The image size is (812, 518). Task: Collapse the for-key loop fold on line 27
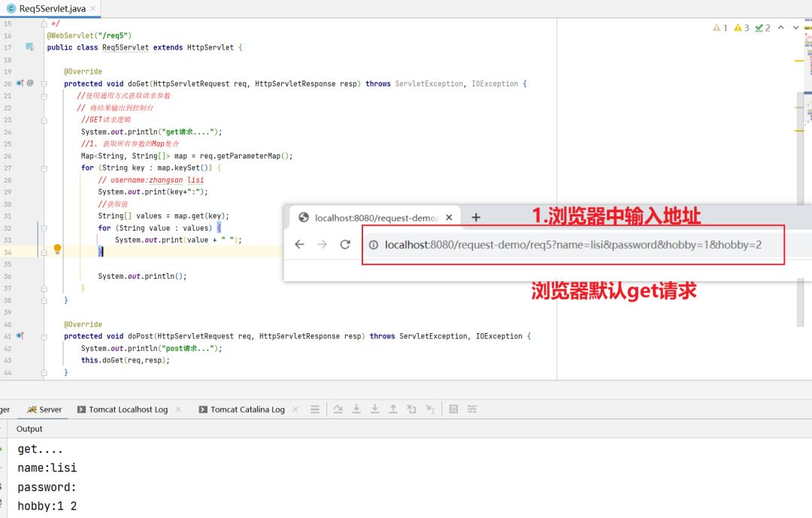pos(44,168)
